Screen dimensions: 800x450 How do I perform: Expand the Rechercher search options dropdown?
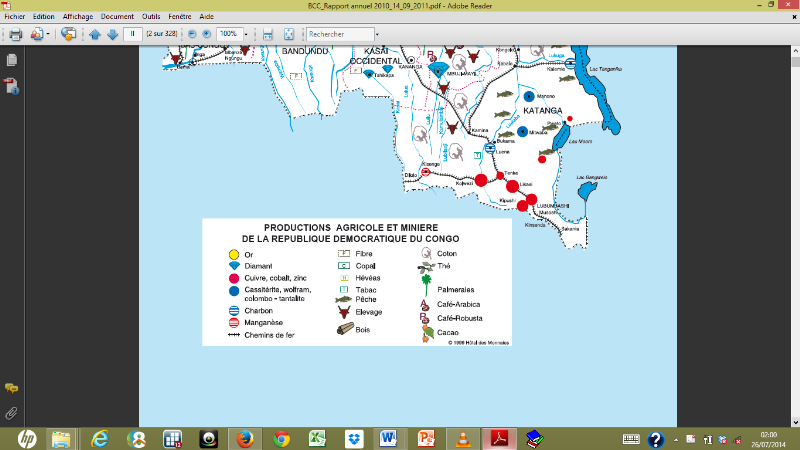click(x=376, y=34)
